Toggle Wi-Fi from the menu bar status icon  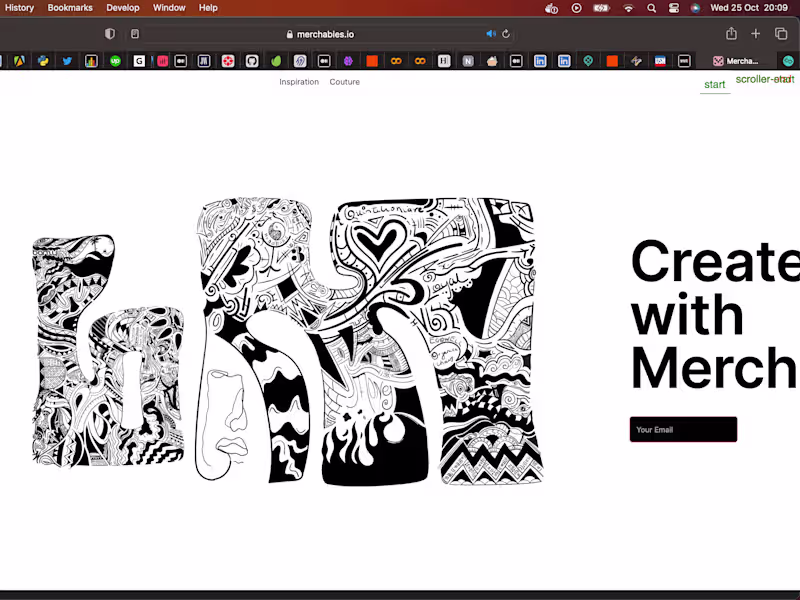point(628,8)
